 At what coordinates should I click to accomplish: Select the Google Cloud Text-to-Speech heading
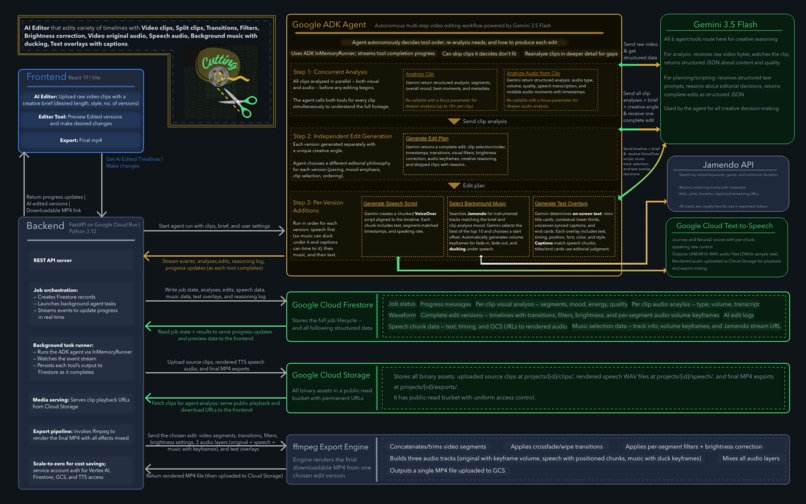[x=724, y=226]
